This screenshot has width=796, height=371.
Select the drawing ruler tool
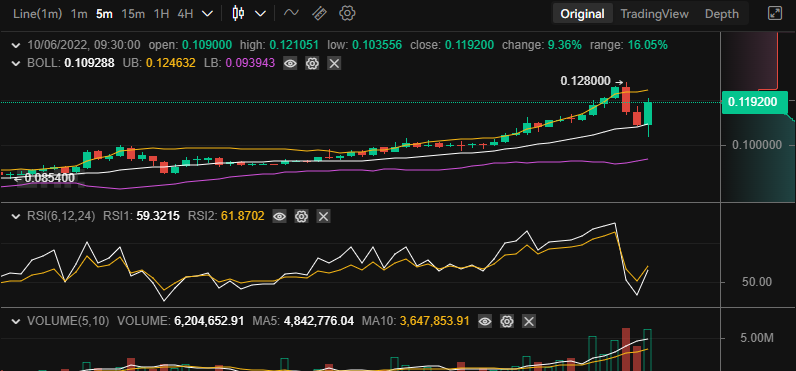(319, 13)
